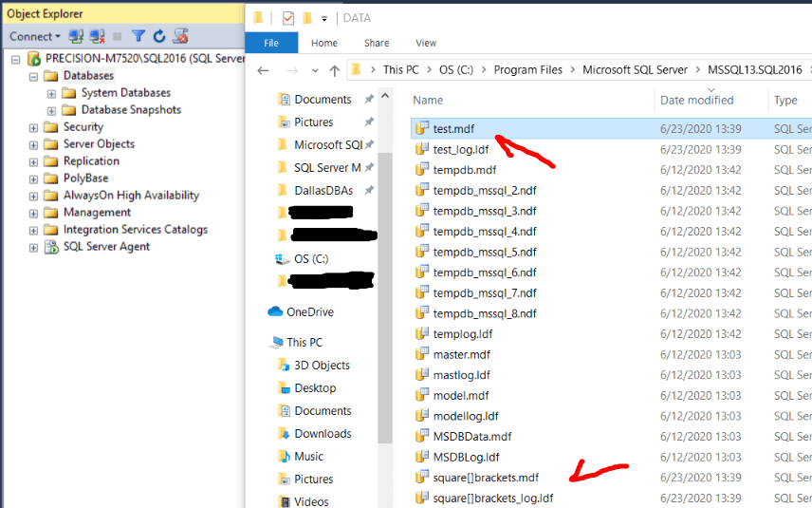Expand the SQL Server Agent node
Image resolution: width=812 pixels, height=508 pixels.
point(33,248)
